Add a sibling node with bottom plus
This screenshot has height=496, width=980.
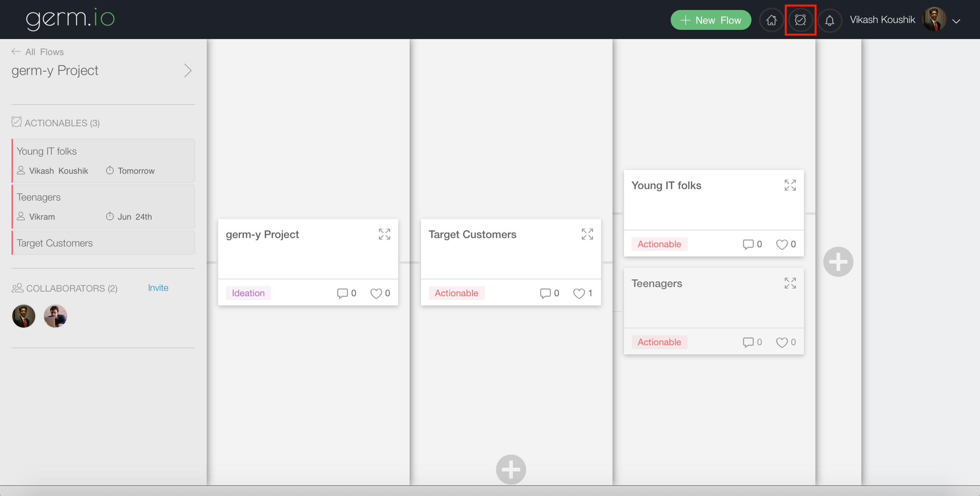(511, 469)
